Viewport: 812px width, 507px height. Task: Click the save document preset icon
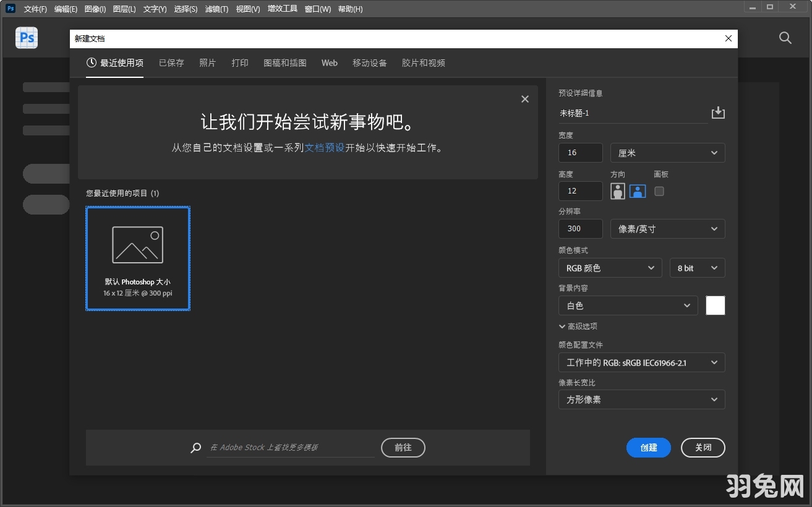pyautogui.click(x=718, y=113)
